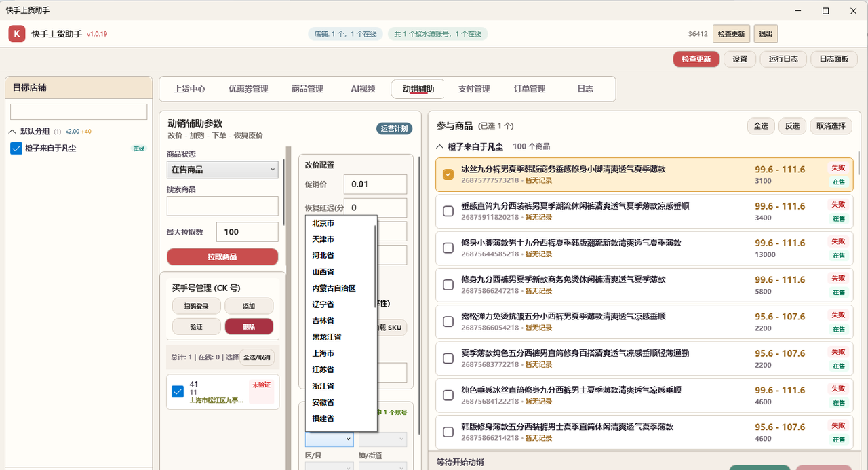The height and width of the screenshot is (470, 868).
Task: Open the 商品状态 在售商品 dropdown
Action: point(222,170)
